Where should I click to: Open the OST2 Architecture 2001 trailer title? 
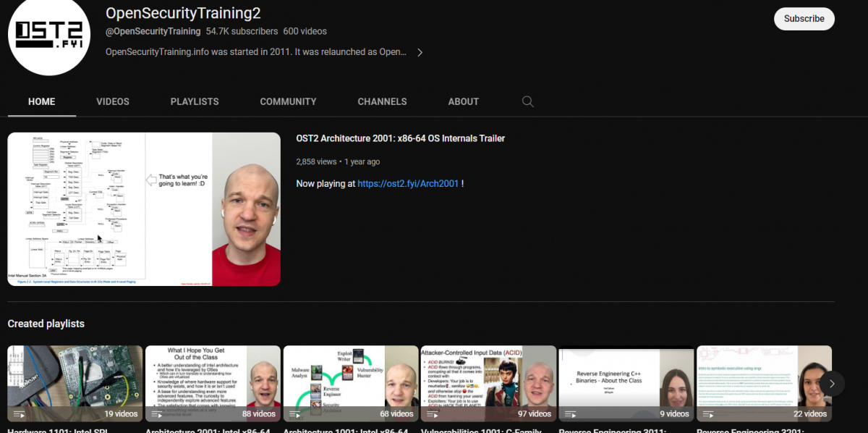coord(400,138)
